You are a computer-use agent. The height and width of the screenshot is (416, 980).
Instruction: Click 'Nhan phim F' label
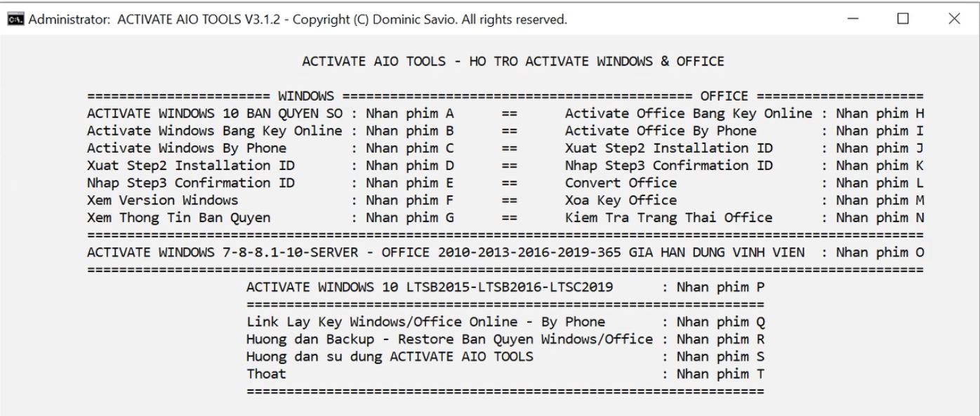410,200
